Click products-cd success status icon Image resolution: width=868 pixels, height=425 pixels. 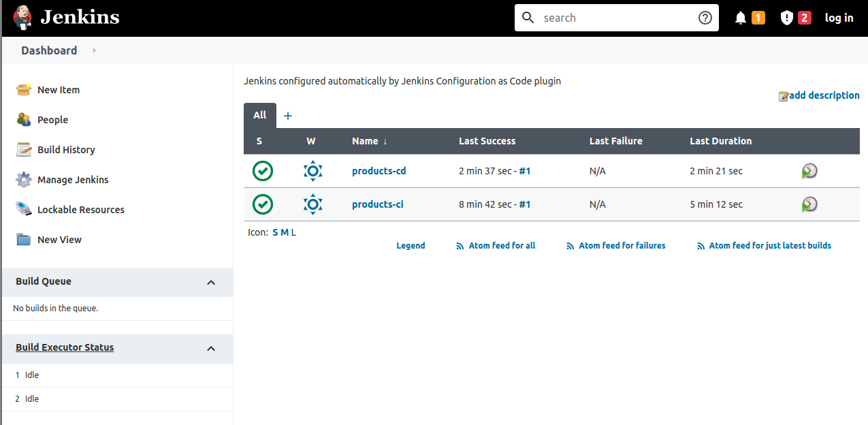coord(263,171)
